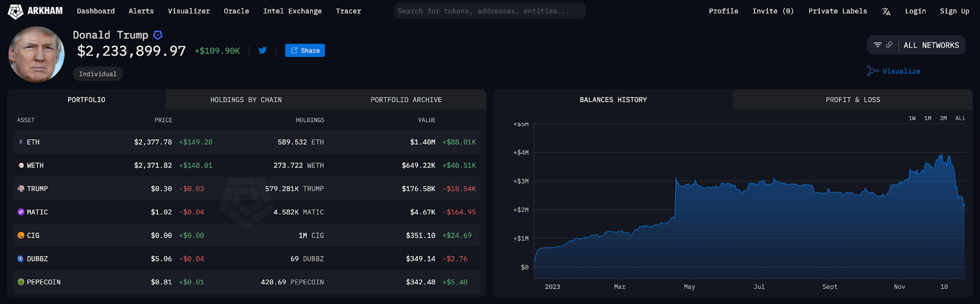
Task: Open Intel Exchange in the navigation
Action: point(292,11)
